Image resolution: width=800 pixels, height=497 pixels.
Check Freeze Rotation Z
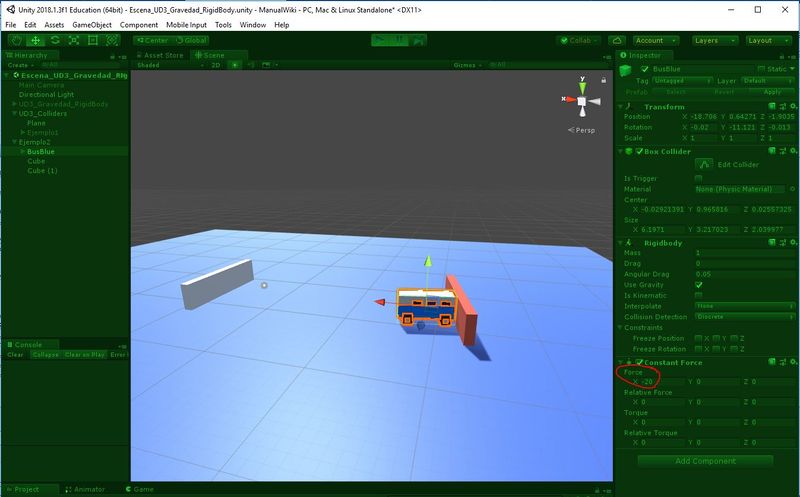(x=734, y=349)
